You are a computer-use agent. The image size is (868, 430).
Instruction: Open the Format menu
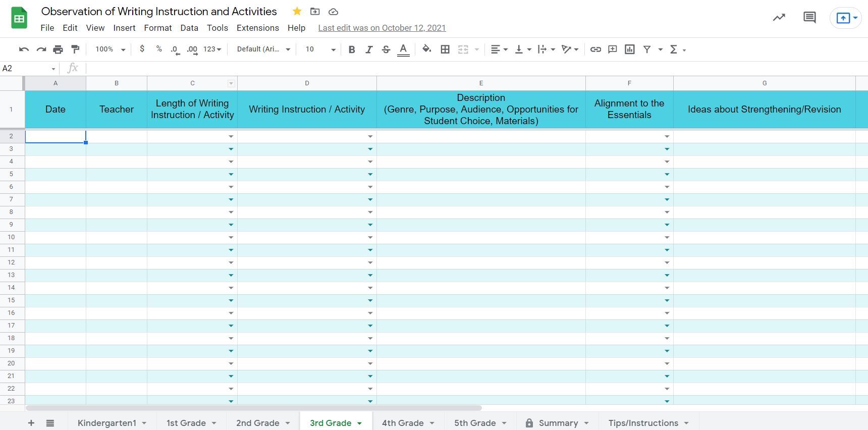tap(158, 28)
